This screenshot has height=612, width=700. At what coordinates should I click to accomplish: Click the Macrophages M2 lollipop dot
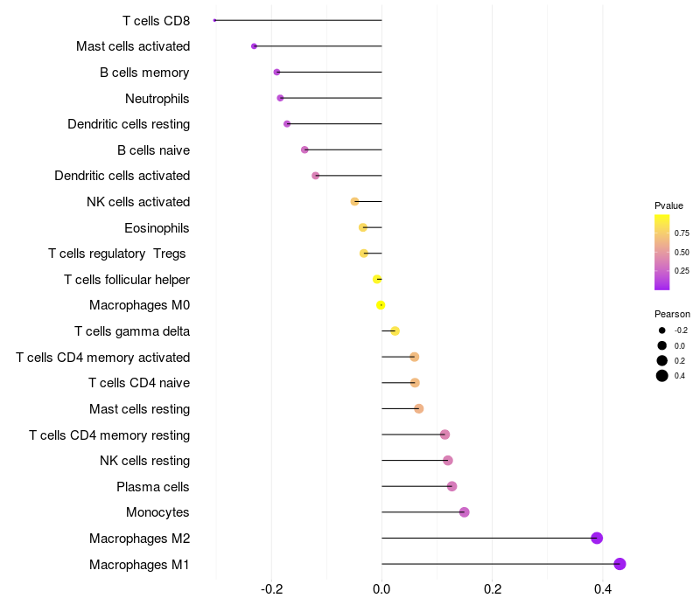597,538
